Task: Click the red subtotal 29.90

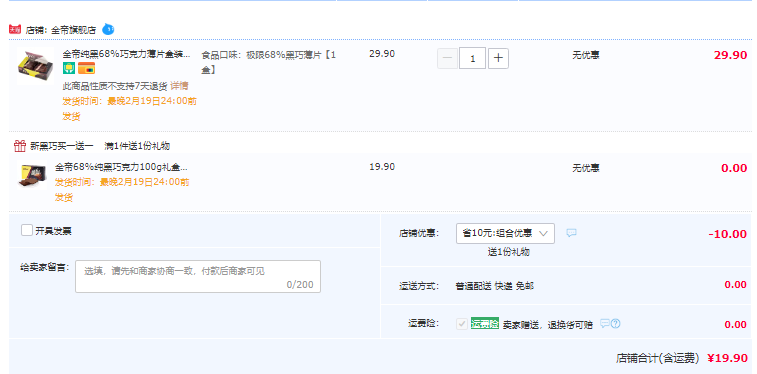Action: (x=730, y=55)
